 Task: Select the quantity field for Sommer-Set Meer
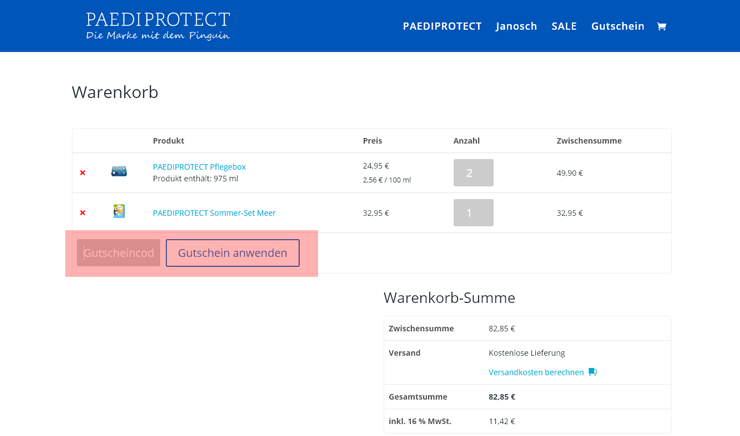coord(473,213)
